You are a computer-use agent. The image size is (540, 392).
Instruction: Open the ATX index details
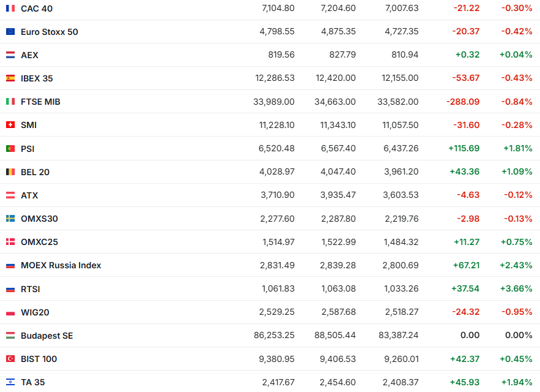pos(29,195)
